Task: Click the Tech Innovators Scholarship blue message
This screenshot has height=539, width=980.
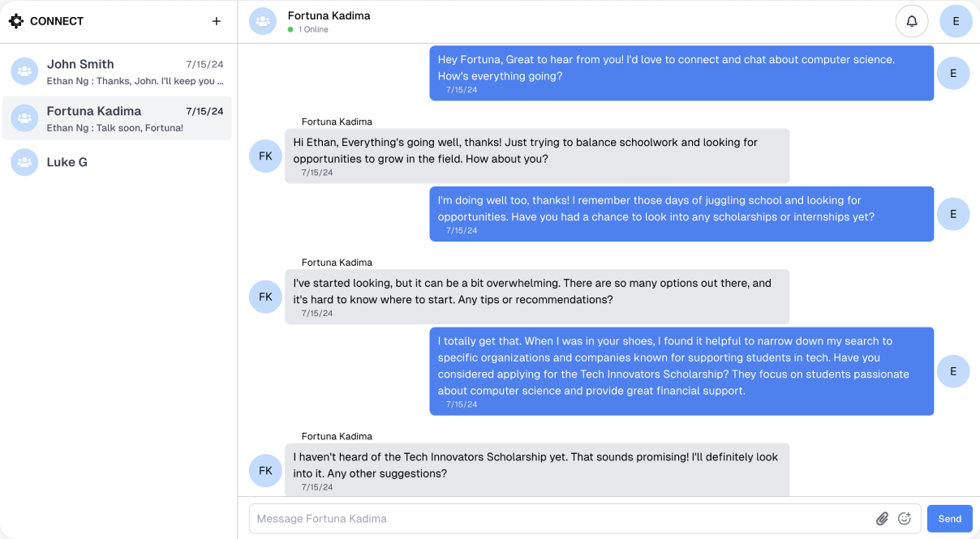Action: [681, 371]
